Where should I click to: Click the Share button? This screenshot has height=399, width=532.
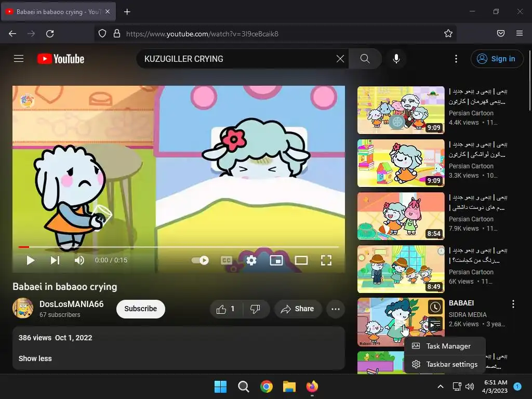(298, 309)
